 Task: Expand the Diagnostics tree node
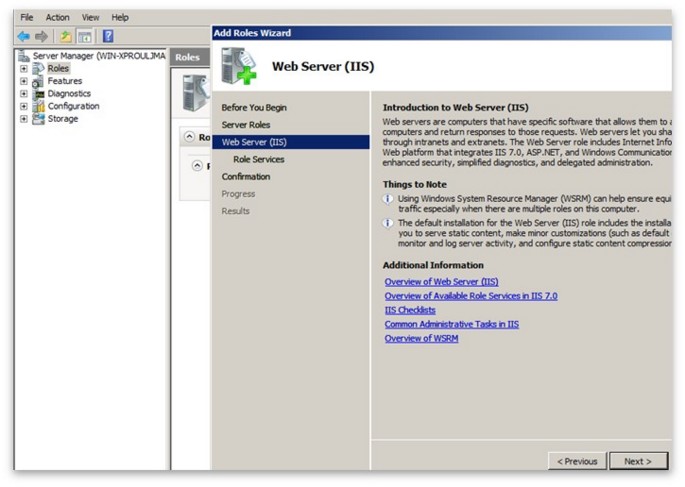tap(24, 94)
